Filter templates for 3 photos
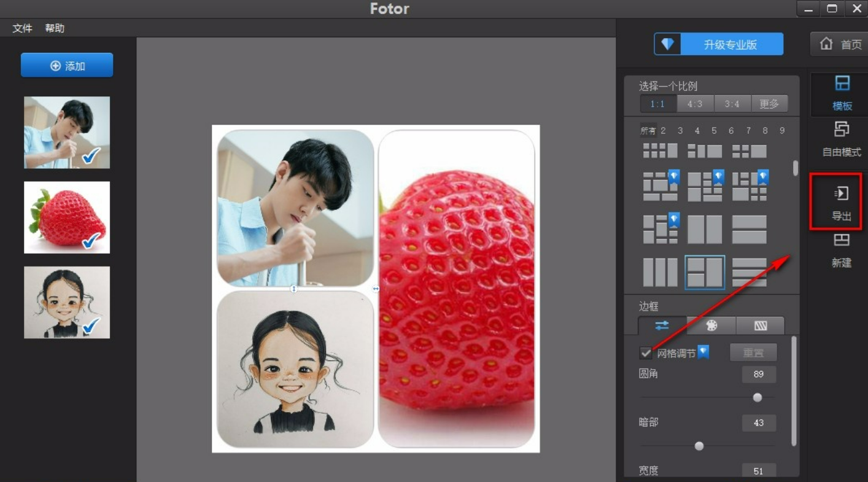The height and width of the screenshot is (482, 868). click(x=680, y=130)
